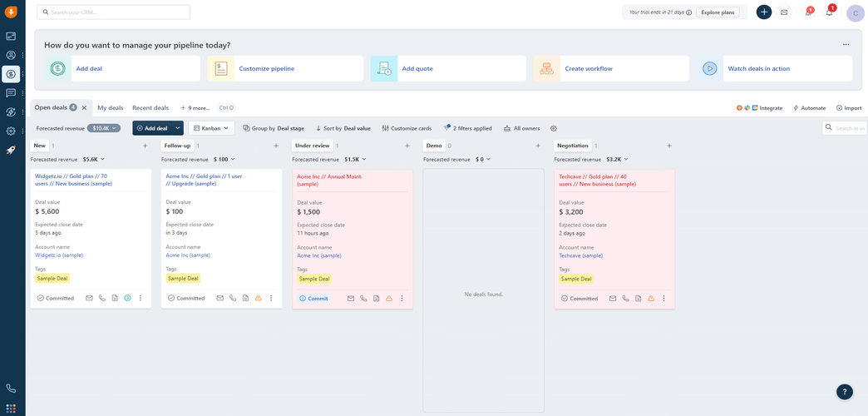Click the phone icon on Techcave card
The image size is (868, 416).
(625, 298)
